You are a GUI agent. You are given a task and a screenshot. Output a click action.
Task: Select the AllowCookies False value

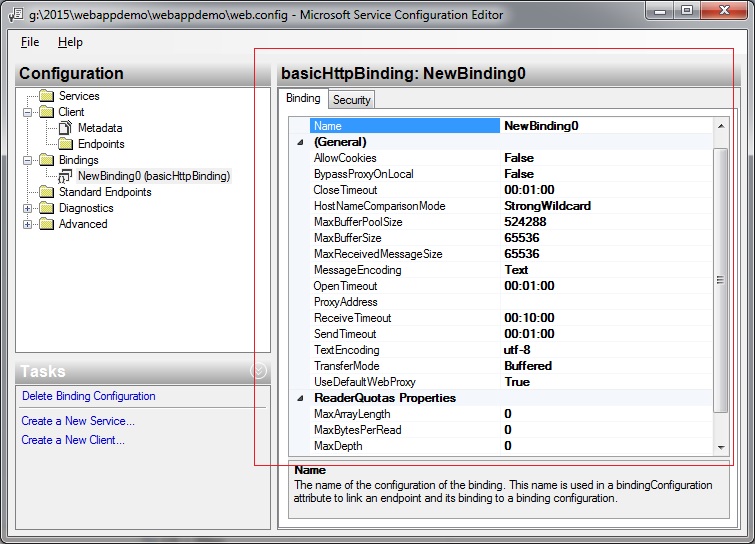[519, 158]
